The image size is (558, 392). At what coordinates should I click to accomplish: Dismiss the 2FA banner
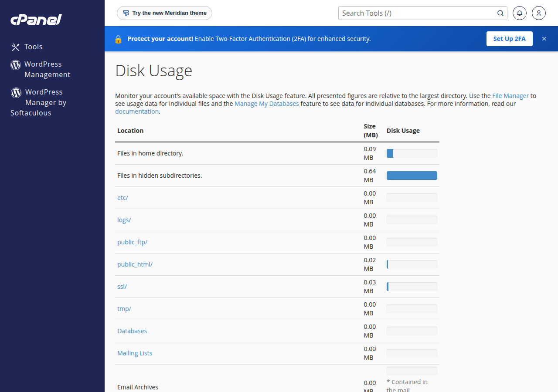coord(544,39)
